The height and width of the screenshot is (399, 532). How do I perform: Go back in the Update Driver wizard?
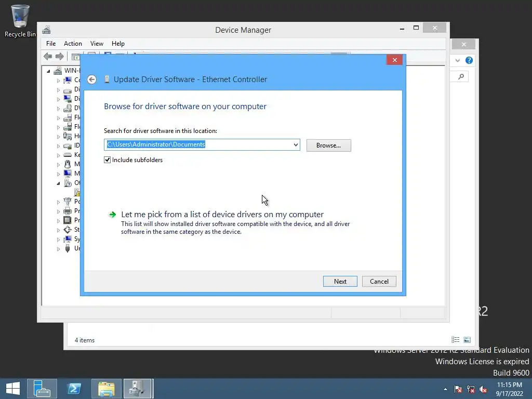[x=91, y=79]
